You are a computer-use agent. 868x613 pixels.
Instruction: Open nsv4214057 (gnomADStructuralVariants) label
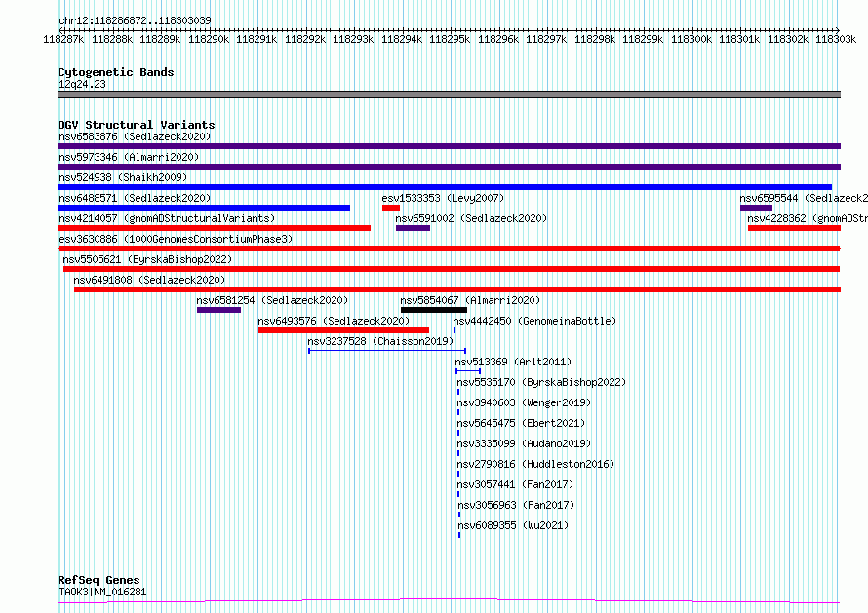167,218
